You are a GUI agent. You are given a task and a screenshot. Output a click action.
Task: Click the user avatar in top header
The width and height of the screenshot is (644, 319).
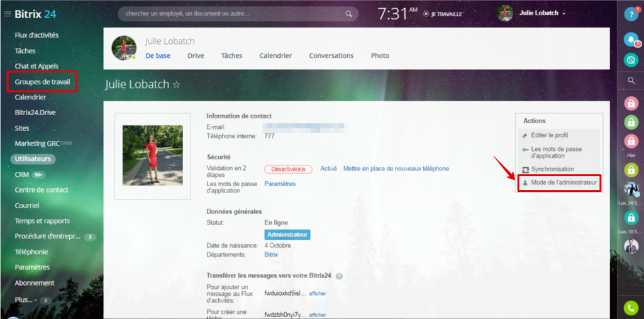tap(505, 13)
